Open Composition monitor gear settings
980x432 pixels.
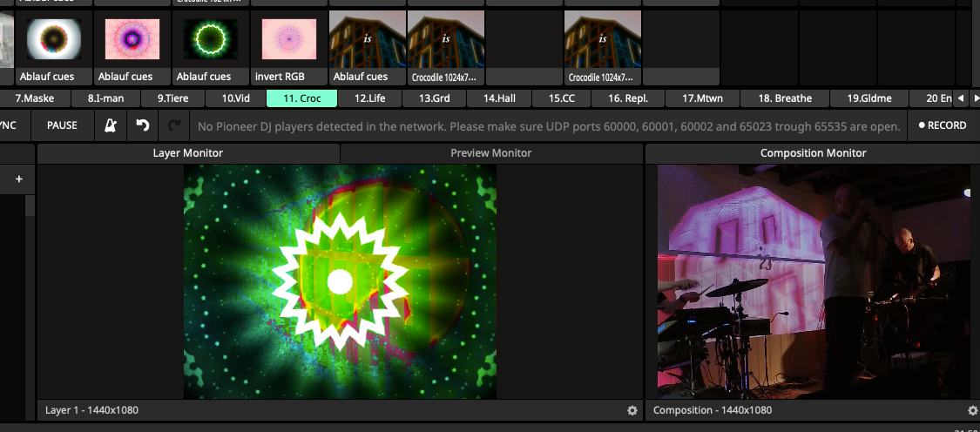click(972, 410)
